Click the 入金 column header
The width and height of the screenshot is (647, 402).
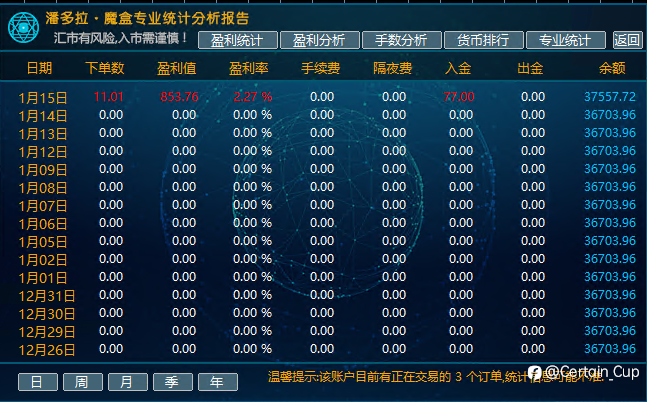pos(458,68)
